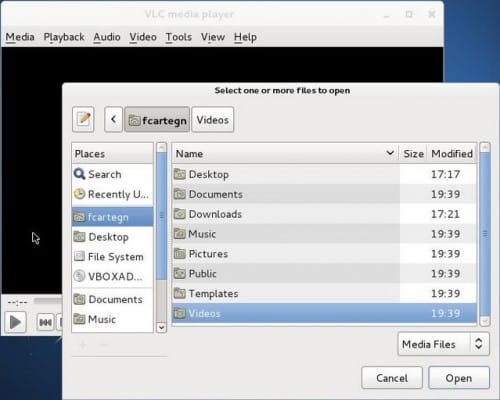Viewport: 500px width, 400px height.
Task: Select the Videos folder row
Action: (x=324, y=313)
